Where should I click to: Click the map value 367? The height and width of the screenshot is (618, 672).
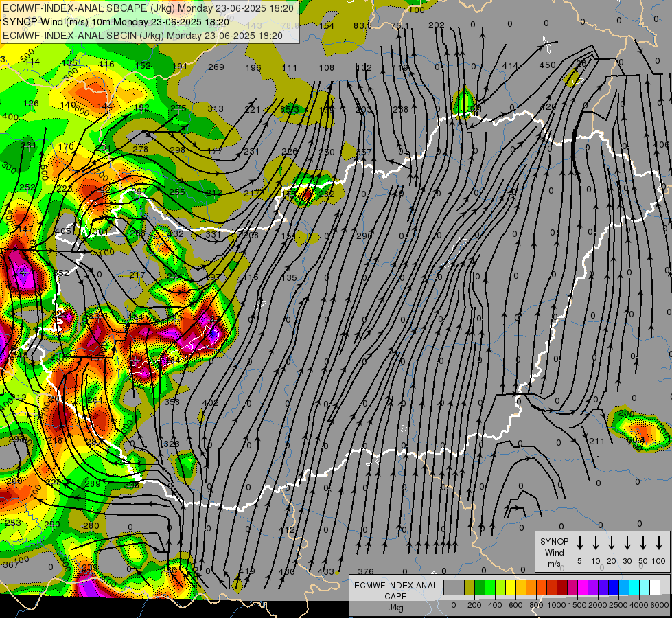11,565
